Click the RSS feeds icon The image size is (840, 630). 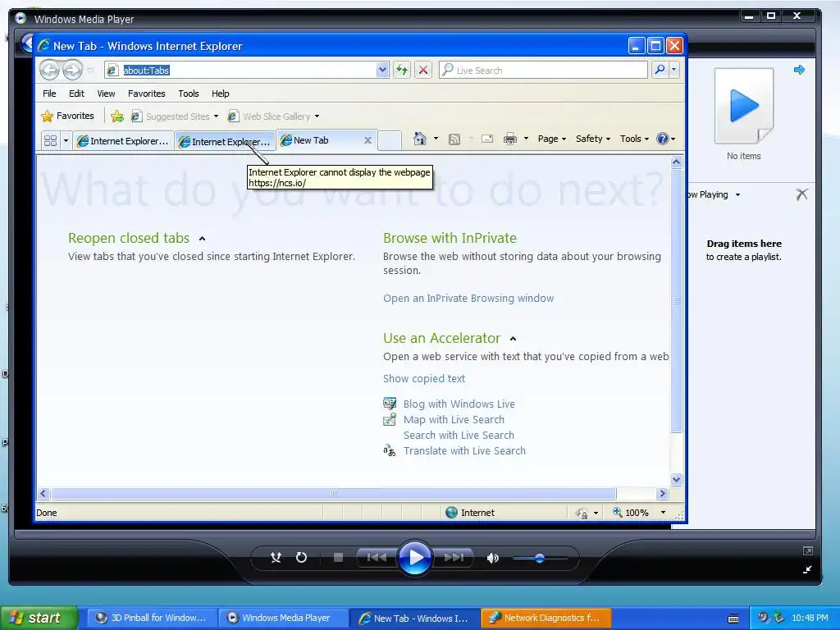454,139
